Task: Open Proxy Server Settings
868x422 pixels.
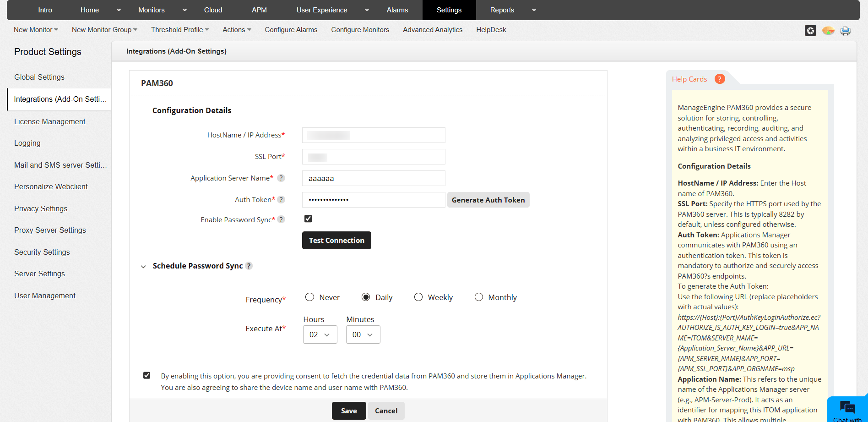Action: tap(50, 230)
